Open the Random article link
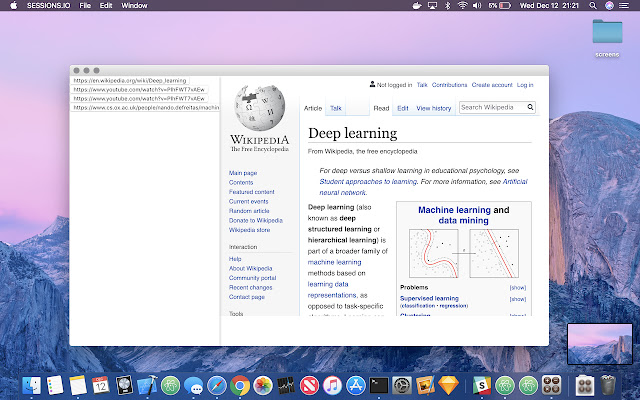This screenshot has width=640, height=400. (249, 211)
